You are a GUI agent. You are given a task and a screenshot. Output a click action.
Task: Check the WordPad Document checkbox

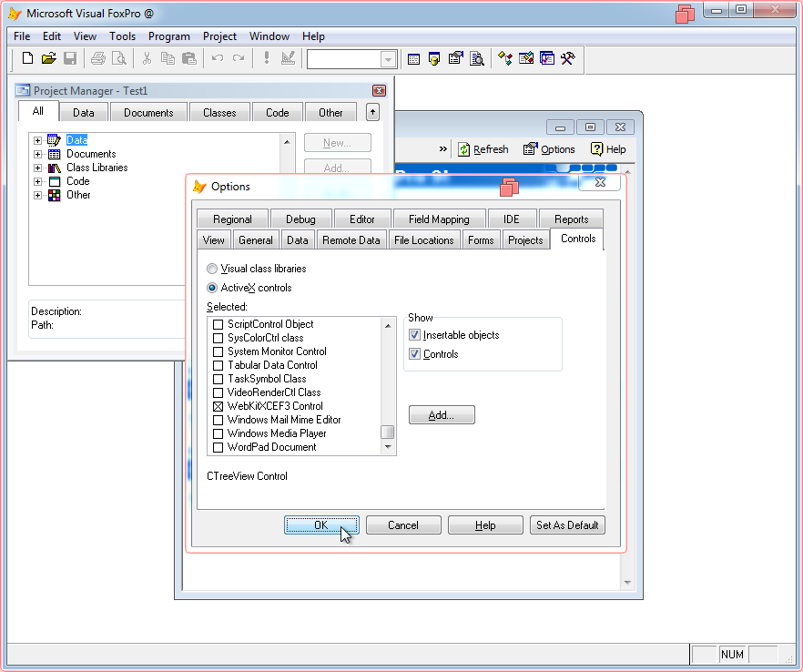point(219,447)
